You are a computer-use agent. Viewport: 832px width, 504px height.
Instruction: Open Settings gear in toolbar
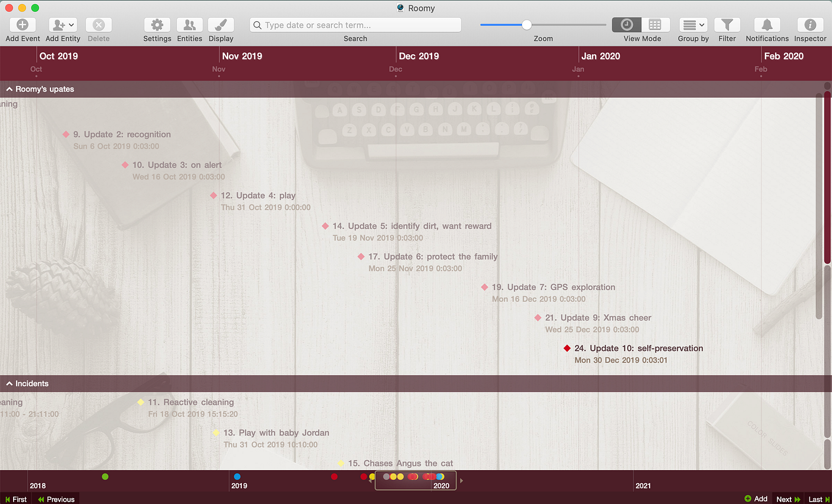[x=157, y=25]
